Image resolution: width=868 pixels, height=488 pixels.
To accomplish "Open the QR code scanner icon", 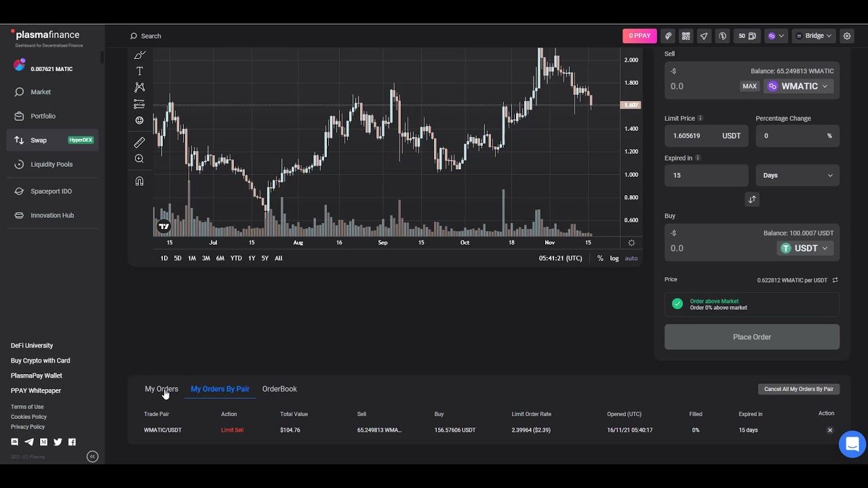I will pos(686,36).
